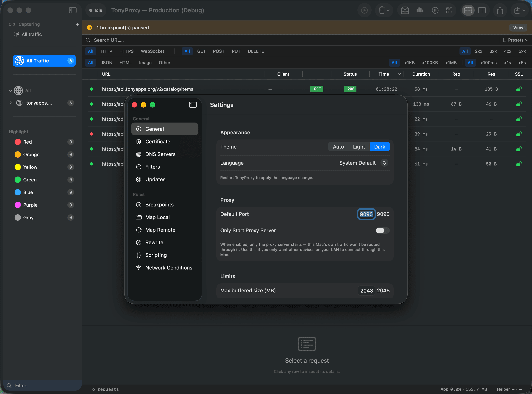Image resolution: width=532 pixels, height=394 pixels.
Task: Click Max buffered size input field
Action: pyautogui.click(x=366, y=291)
